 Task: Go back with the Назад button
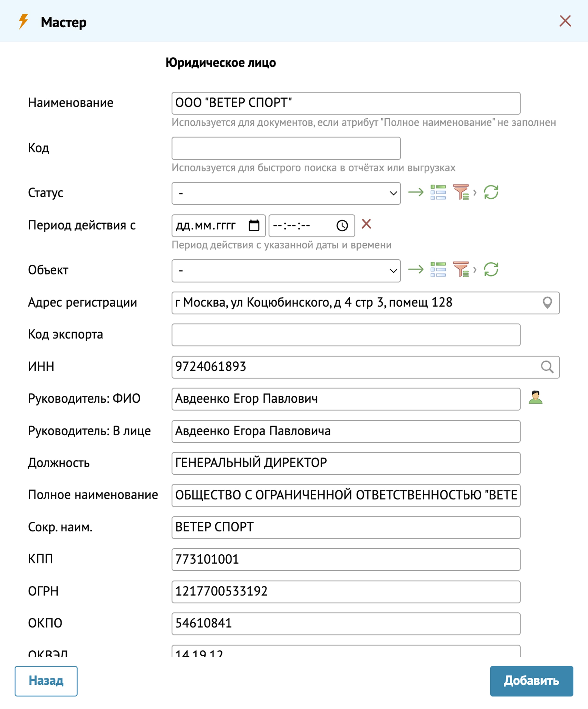pyautogui.click(x=46, y=681)
